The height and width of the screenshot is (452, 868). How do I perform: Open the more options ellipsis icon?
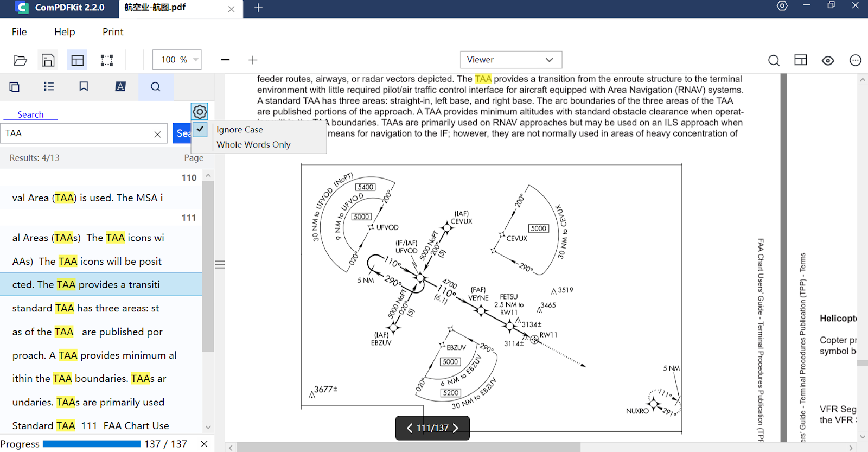856,60
